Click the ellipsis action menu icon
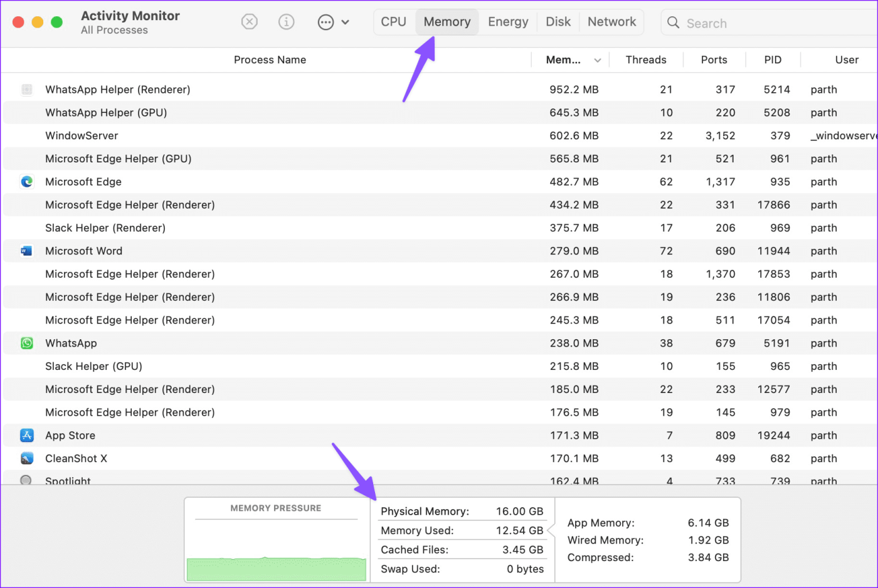This screenshot has height=588, width=878. click(x=325, y=23)
